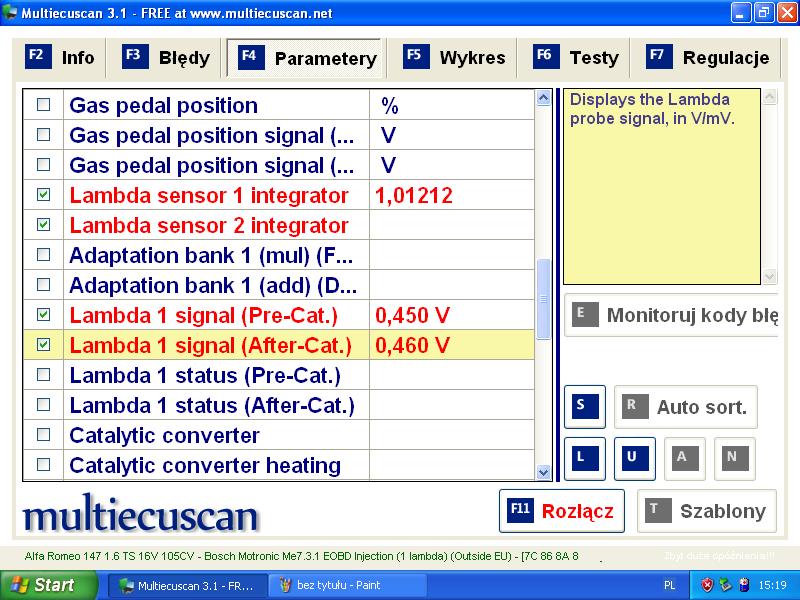Click the antivirus shield tray icon

click(707, 584)
